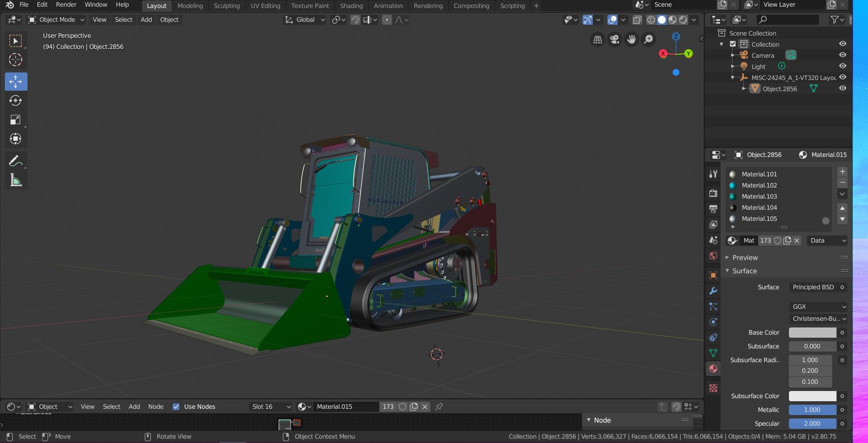Adjust the Metallic slider
Image resolution: width=868 pixels, height=443 pixels.
[813, 410]
